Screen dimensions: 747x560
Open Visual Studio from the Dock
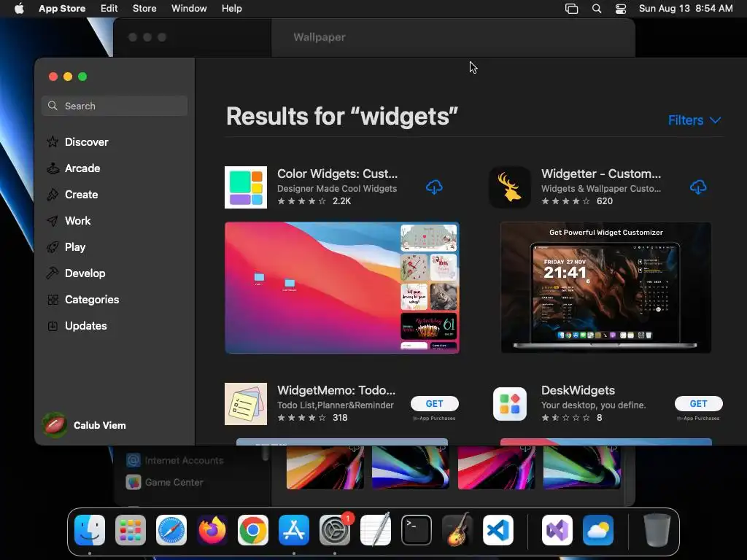[557, 530]
